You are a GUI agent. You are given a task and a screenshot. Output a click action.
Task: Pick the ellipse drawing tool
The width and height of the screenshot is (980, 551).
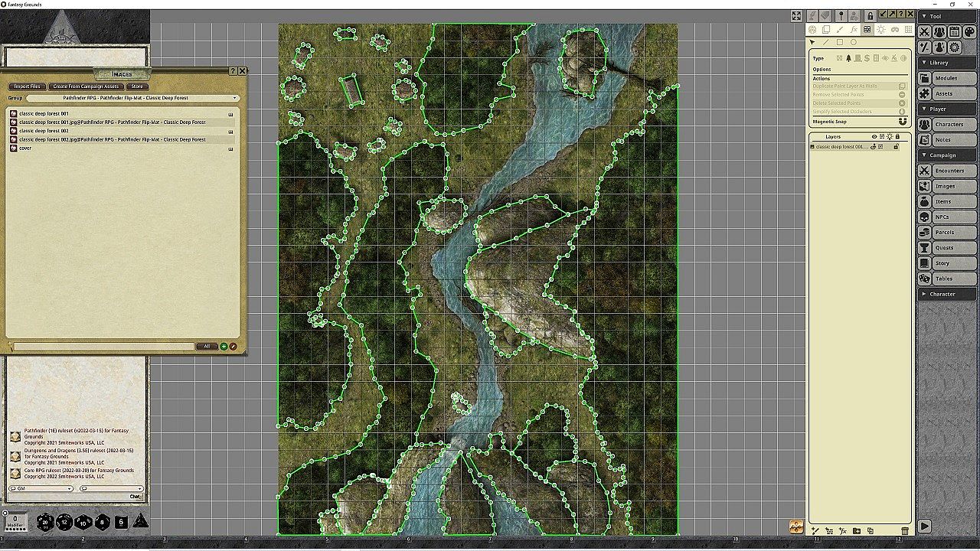pyautogui.click(x=854, y=42)
